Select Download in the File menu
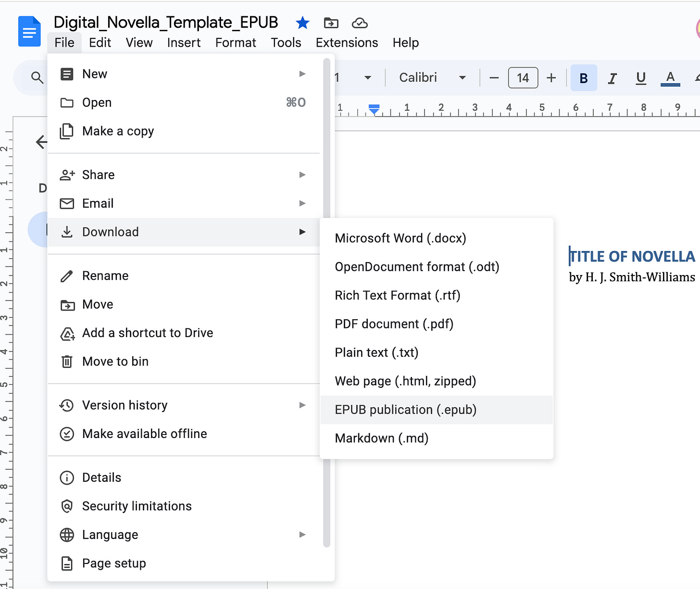Image resolution: width=700 pixels, height=589 pixels. (x=184, y=232)
